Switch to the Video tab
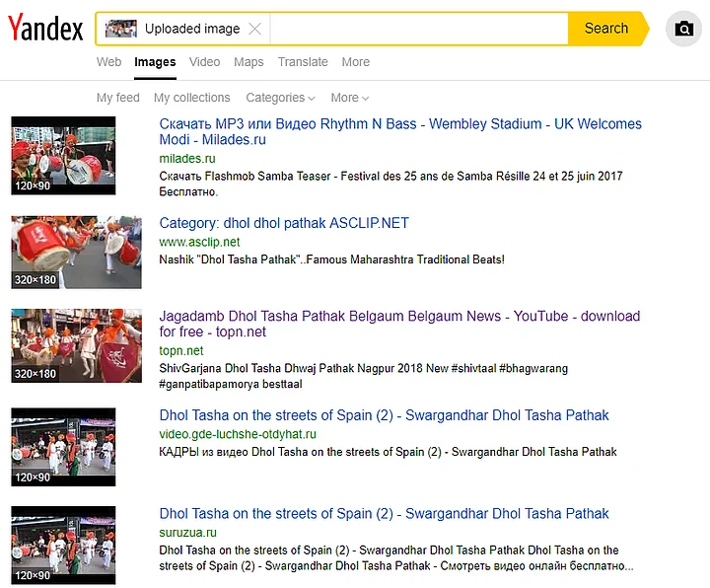The height and width of the screenshot is (588, 710). 205,62
